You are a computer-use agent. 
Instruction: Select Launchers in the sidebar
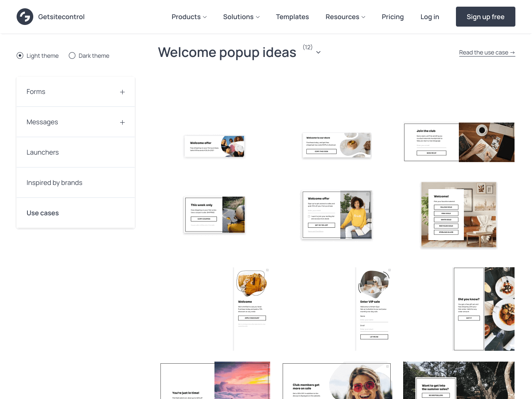coord(43,152)
